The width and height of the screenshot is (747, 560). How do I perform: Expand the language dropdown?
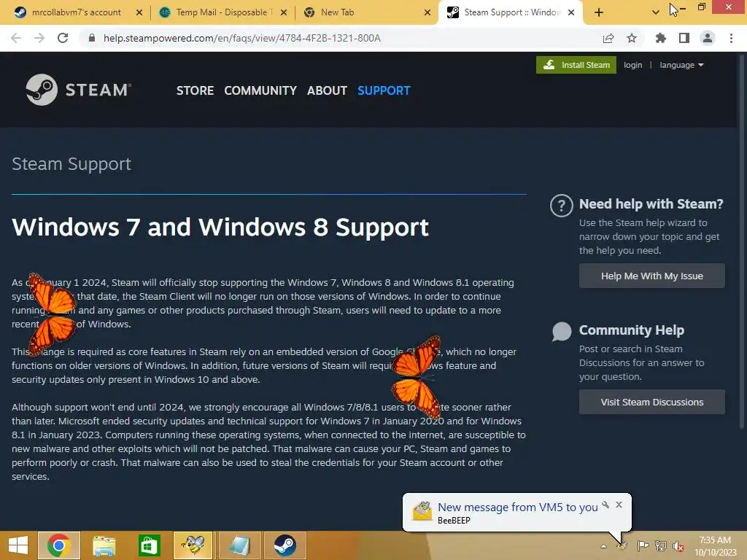click(681, 65)
